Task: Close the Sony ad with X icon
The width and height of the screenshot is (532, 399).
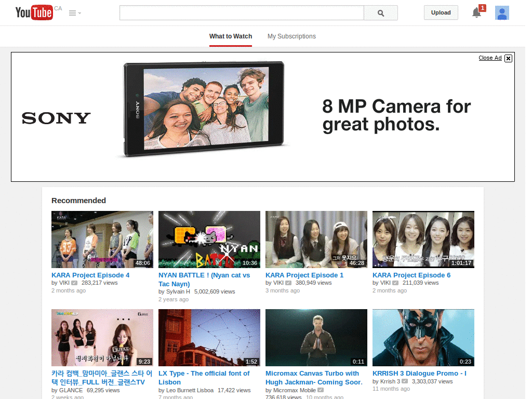Action: [x=508, y=58]
